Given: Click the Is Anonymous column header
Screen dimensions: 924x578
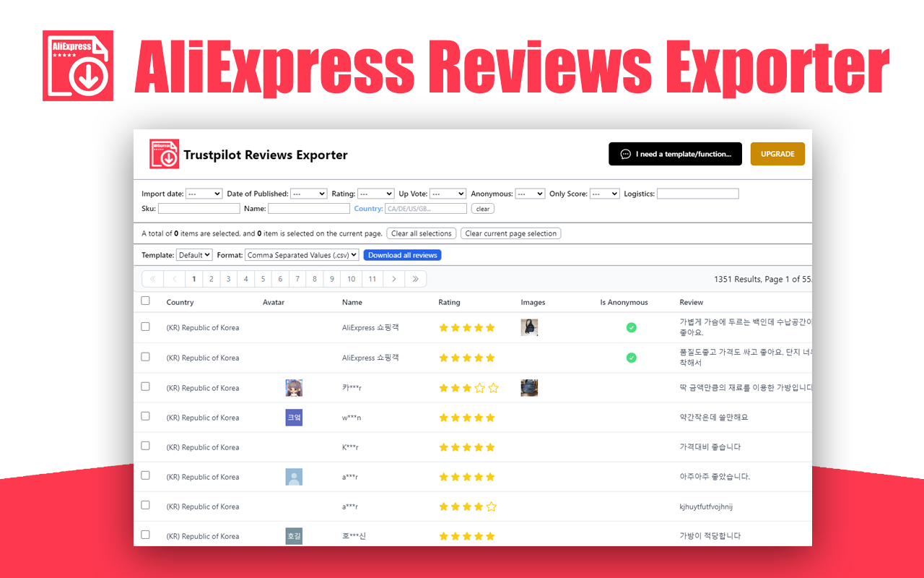Looking at the screenshot, I should click(624, 302).
